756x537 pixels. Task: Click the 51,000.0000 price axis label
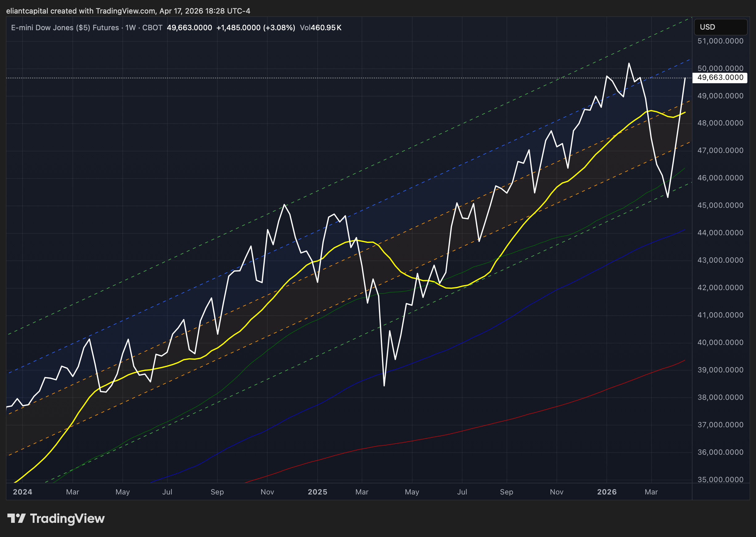coord(720,41)
